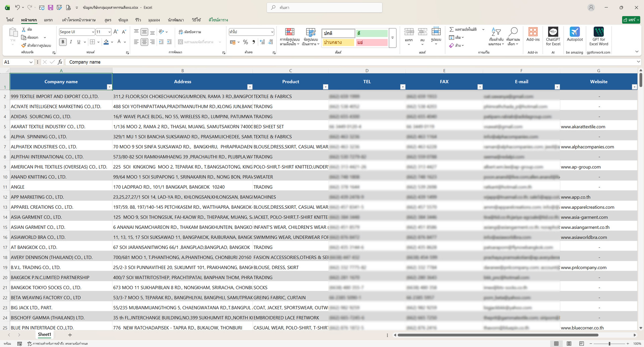Image resolution: width=644 pixels, height=347 pixels.
Task: Expand the Segoe UI font name dropdown
Action: (93, 32)
